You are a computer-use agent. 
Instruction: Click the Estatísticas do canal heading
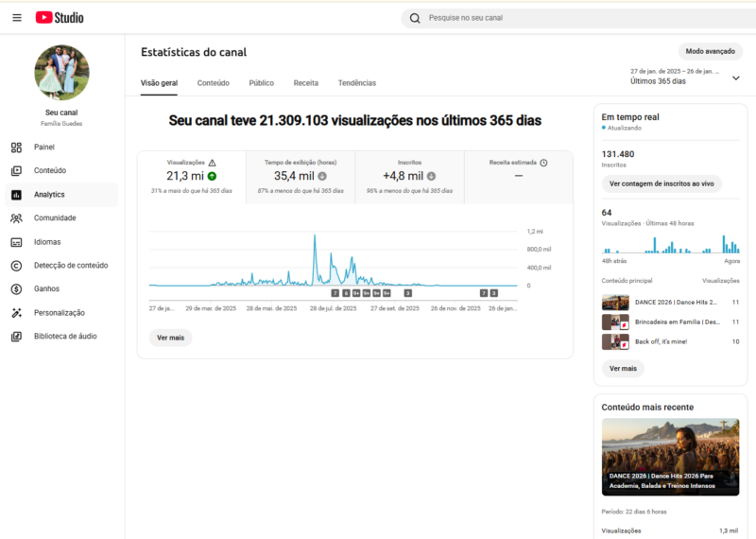[194, 52]
